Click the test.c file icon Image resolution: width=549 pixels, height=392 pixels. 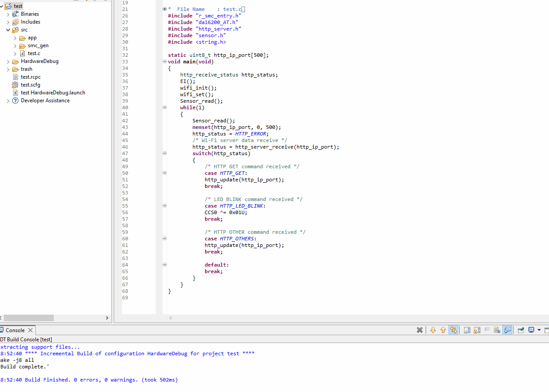(22, 53)
